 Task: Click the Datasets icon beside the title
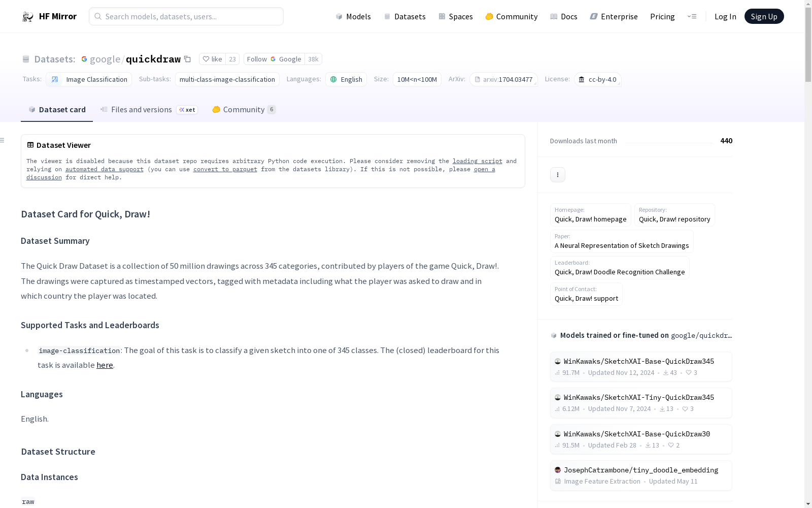point(26,59)
